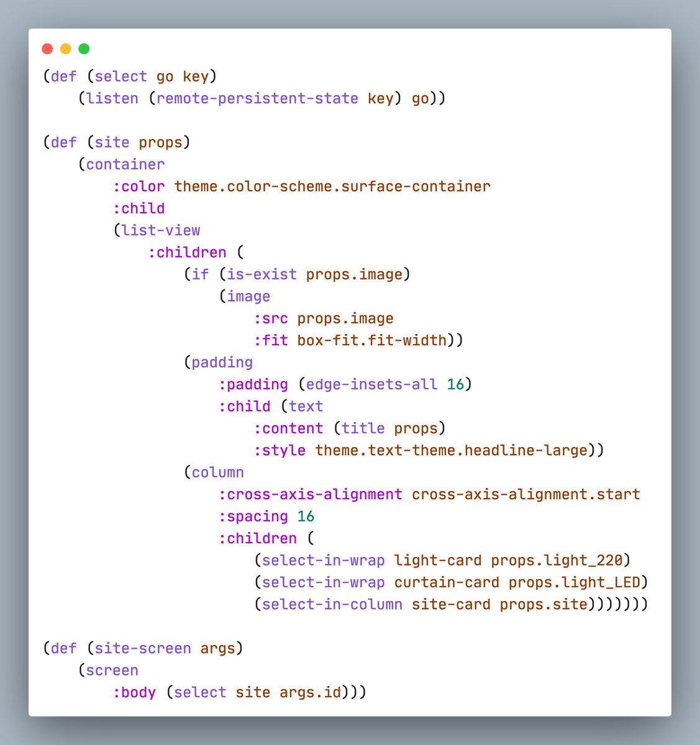Click the ':cross-axis-alignment' keyword

[311, 494]
